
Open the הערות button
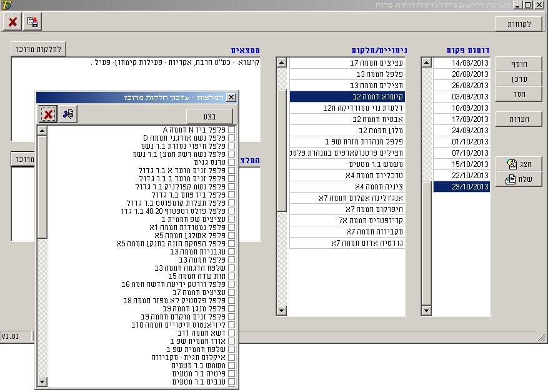(x=519, y=119)
